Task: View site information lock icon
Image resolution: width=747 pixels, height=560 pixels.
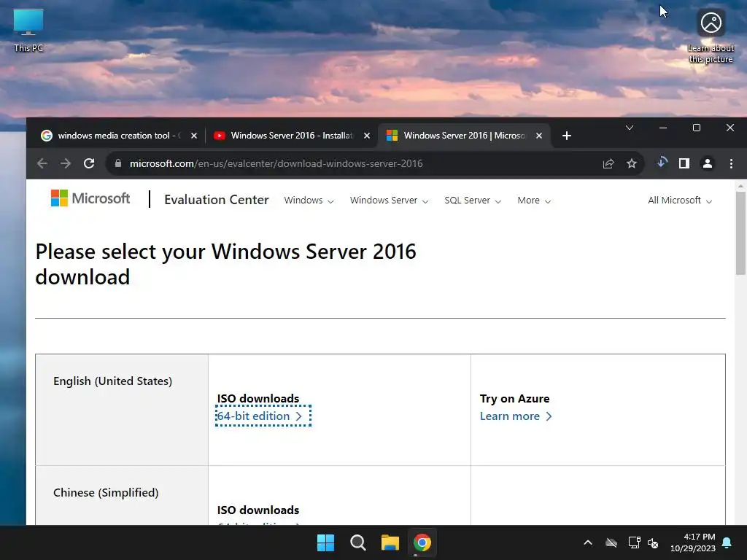Action: pyautogui.click(x=117, y=163)
